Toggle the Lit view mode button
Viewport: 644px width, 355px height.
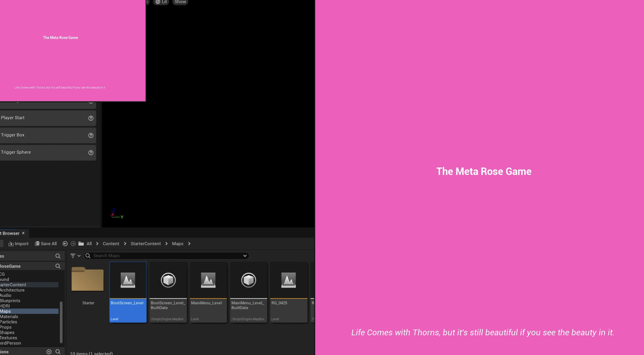pos(161,2)
